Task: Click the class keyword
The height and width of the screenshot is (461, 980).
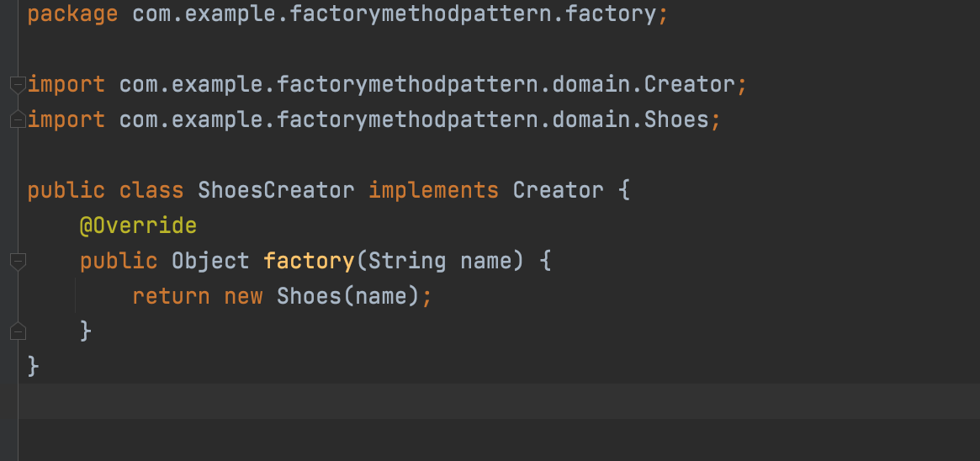Action: (x=152, y=190)
